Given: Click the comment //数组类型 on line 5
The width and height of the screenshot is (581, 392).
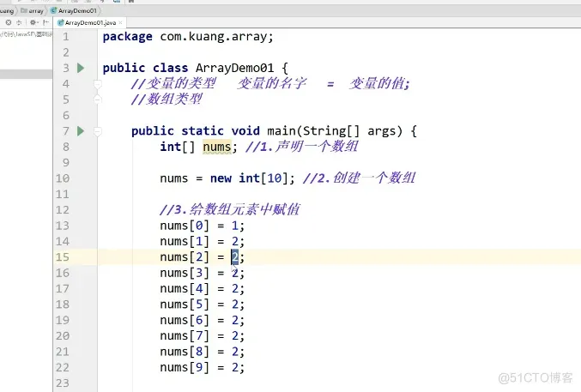Looking at the screenshot, I should click(166, 100).
